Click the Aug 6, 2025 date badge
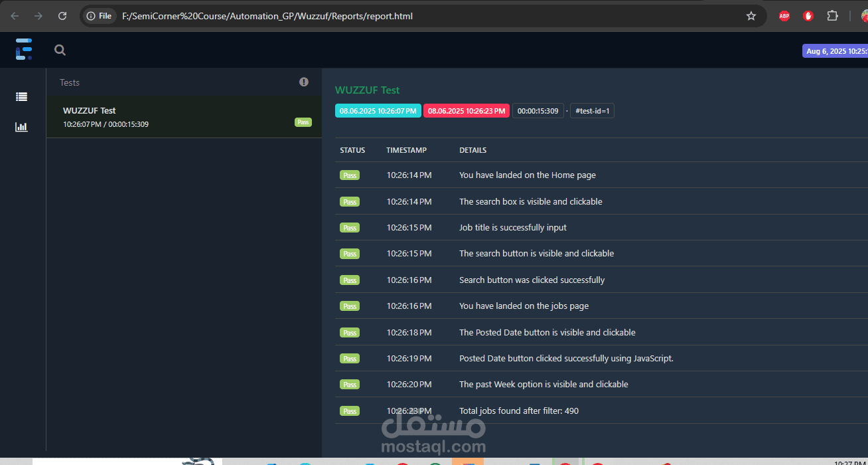Viewport: 868px width, 465px height. click(x=835, y=51)
